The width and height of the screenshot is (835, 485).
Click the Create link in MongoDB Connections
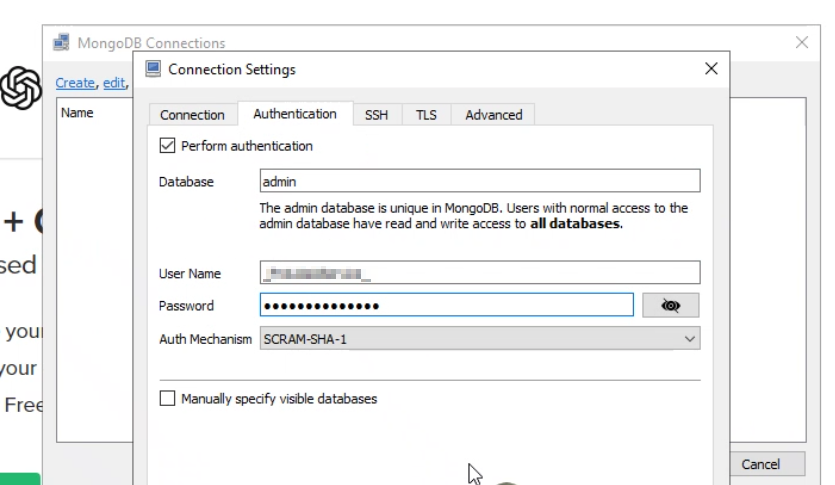(75, 83)
